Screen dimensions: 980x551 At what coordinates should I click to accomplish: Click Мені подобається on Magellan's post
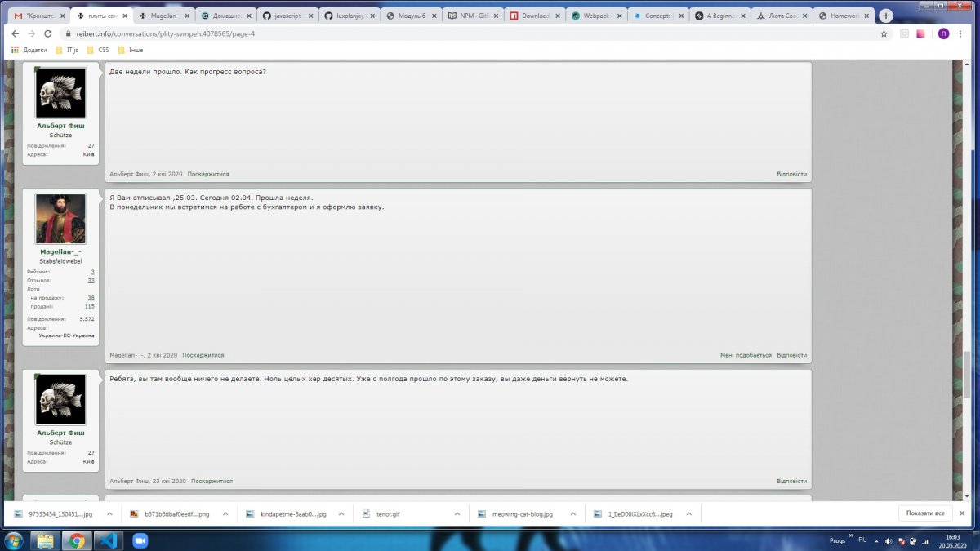click(746, 355)
